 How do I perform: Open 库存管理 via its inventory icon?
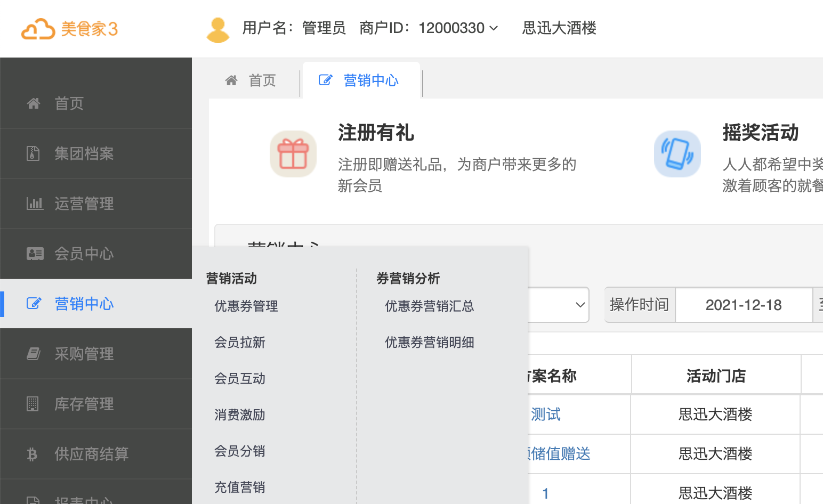coord(34,404)
